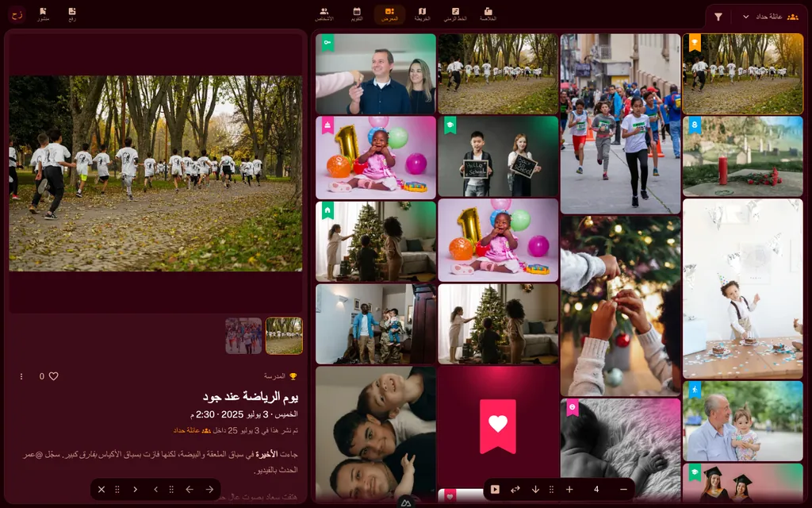Viewport: 812px width, 508px height.
Task: Decrease gallery columns with the minus button
Action: [x=623, y=489]
